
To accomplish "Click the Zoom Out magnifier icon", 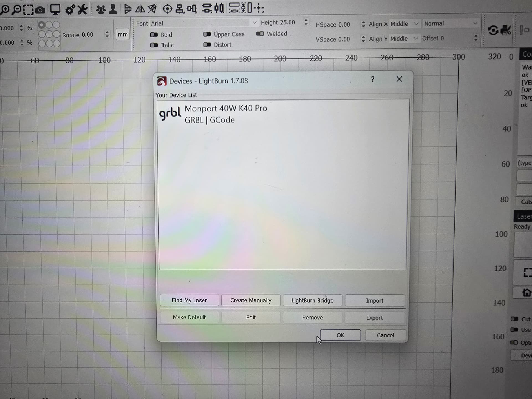I will pos(17,10).
